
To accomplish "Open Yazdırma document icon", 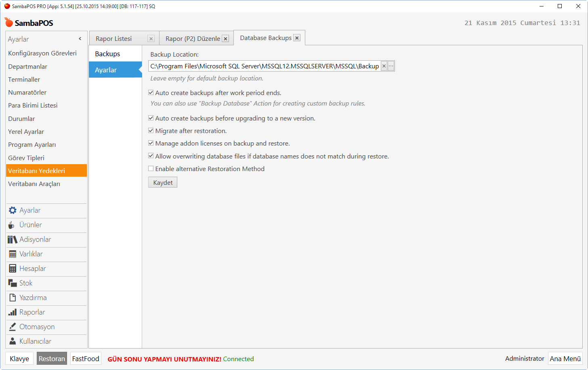I will click(x=12, y=298).
